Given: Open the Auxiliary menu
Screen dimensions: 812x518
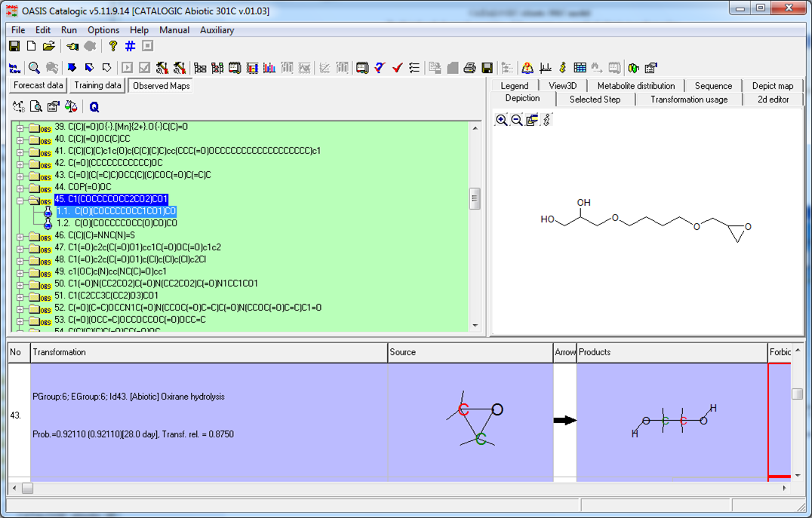Looking at the screenshot, I should 217,30.
